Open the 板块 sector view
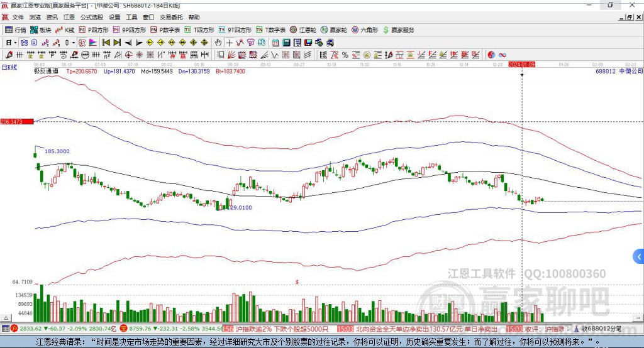This screenshot has height=348, width=644. pyautogui.click(x=41, y=30)
